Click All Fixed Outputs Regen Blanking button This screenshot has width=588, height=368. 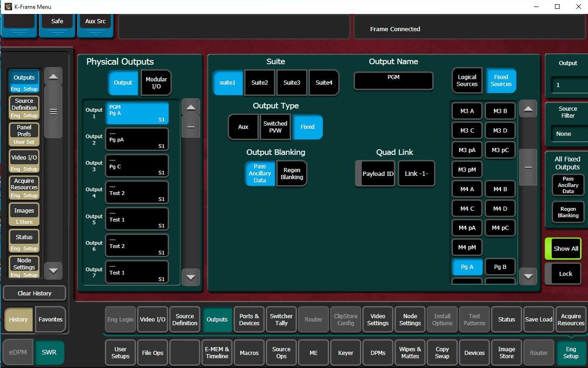(x=568, y=212)
